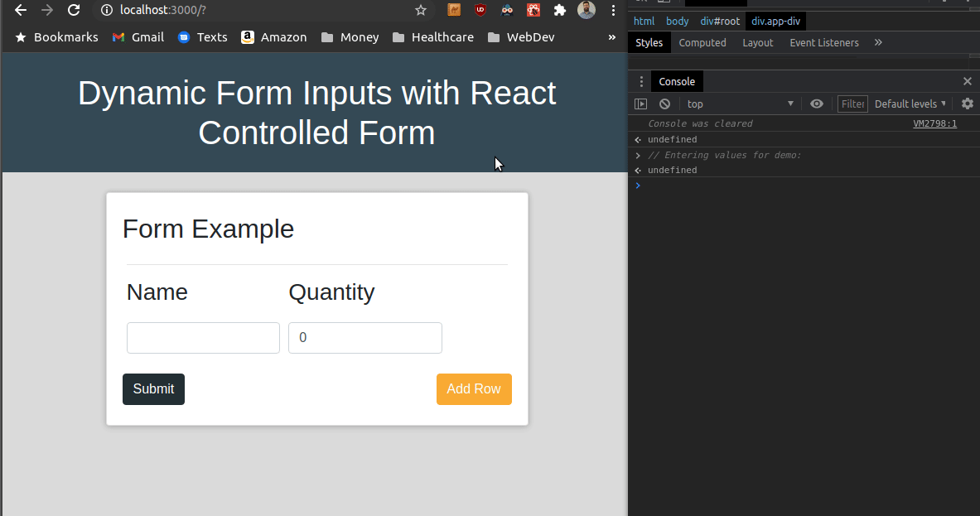This screenshot has height=516, width=980.
Task: Close the Console drawer
Action: 967,81
